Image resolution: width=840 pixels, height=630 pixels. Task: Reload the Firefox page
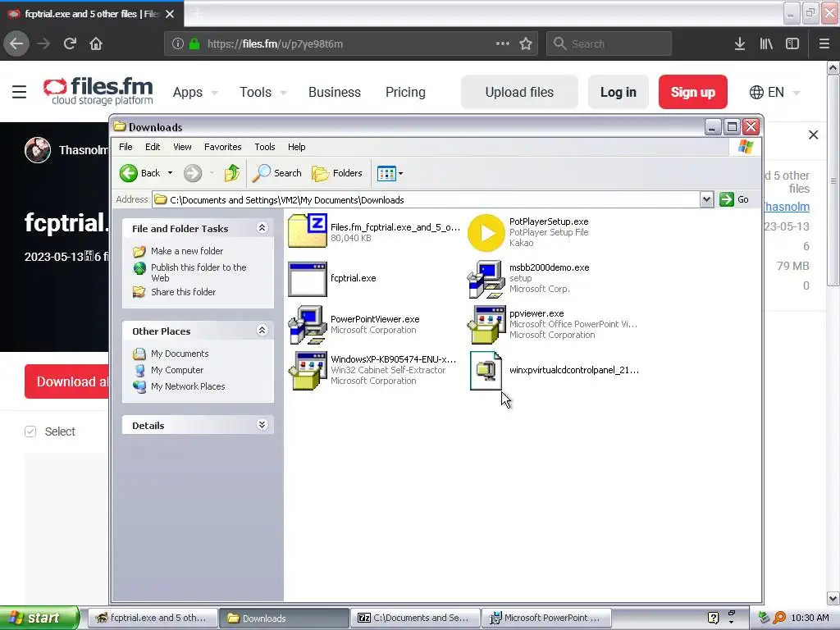(70, 43)
